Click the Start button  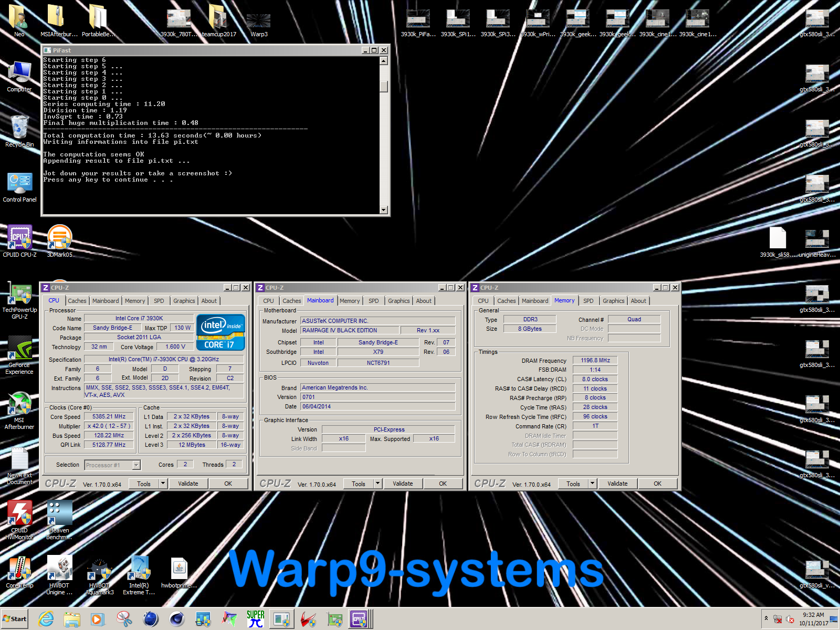pos(15,619)
